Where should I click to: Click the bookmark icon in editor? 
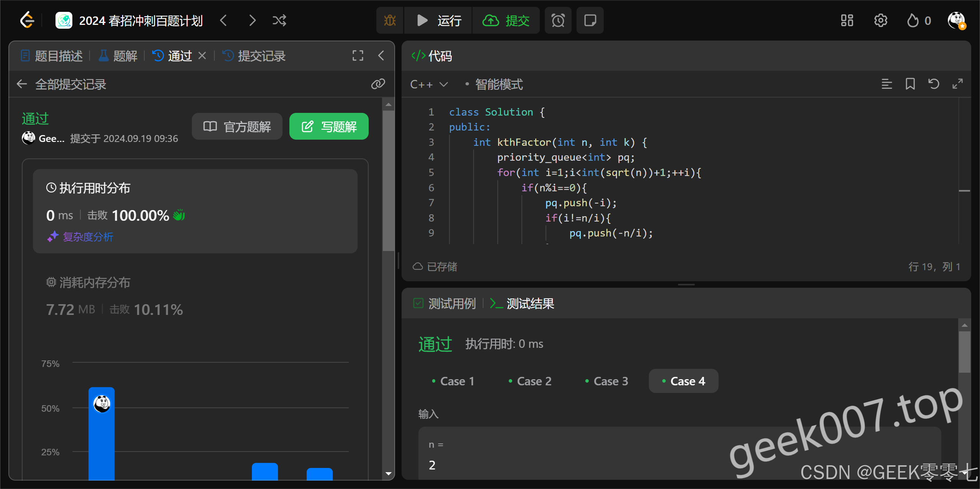[910, 84]
